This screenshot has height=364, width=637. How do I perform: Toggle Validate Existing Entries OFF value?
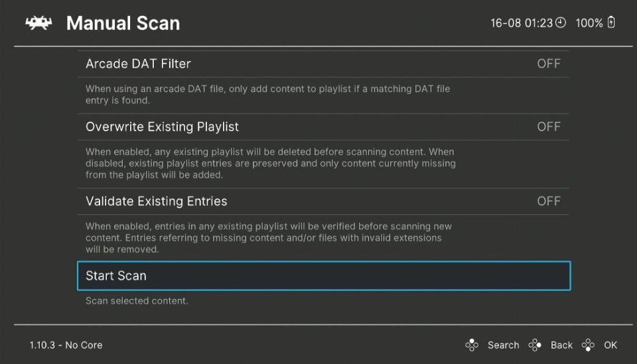pos(549,202)
